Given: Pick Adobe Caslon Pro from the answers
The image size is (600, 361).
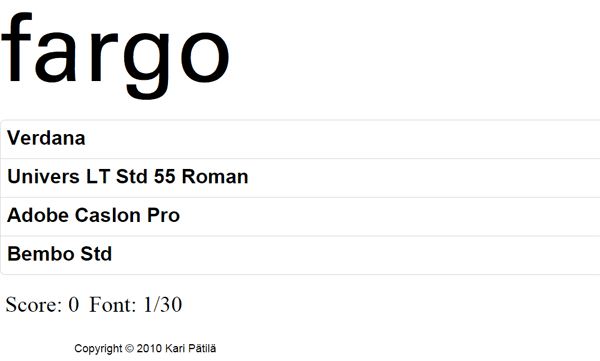Looking at the screenshot, I should pyautogui.click(x=300, y=217).
